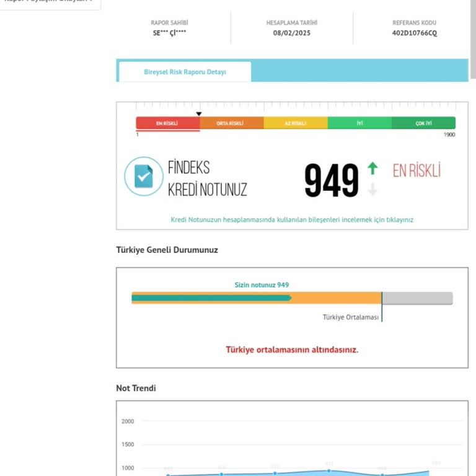476x476 pixels.
Task: Click the 2000 axis label on trend chart
Action: point(128,421)
